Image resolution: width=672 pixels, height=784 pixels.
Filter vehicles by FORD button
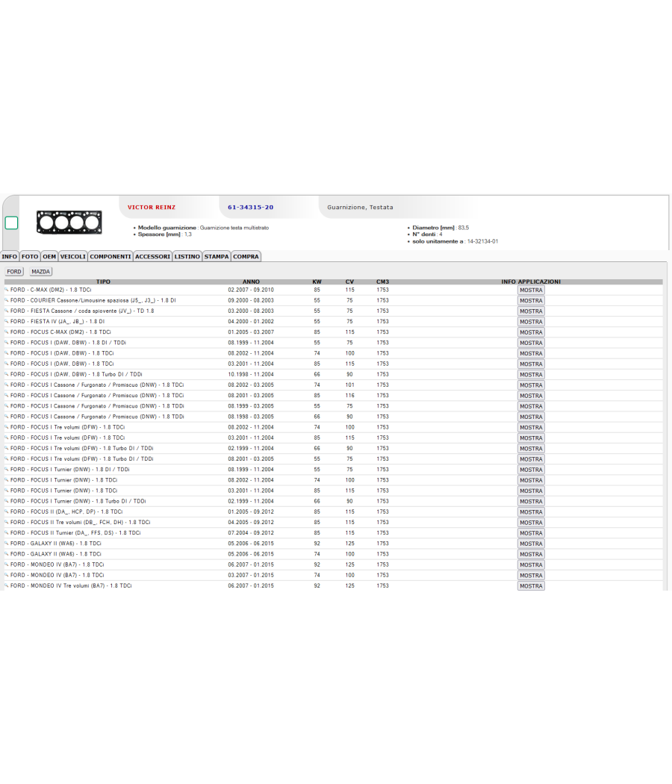[14, 272]
